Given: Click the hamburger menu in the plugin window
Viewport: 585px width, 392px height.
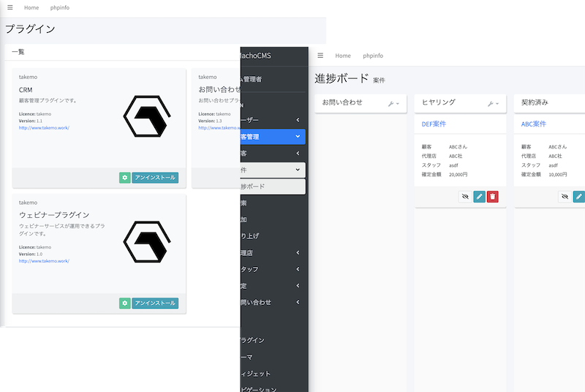Looking at the screenshot, I should tap(10, 7).
